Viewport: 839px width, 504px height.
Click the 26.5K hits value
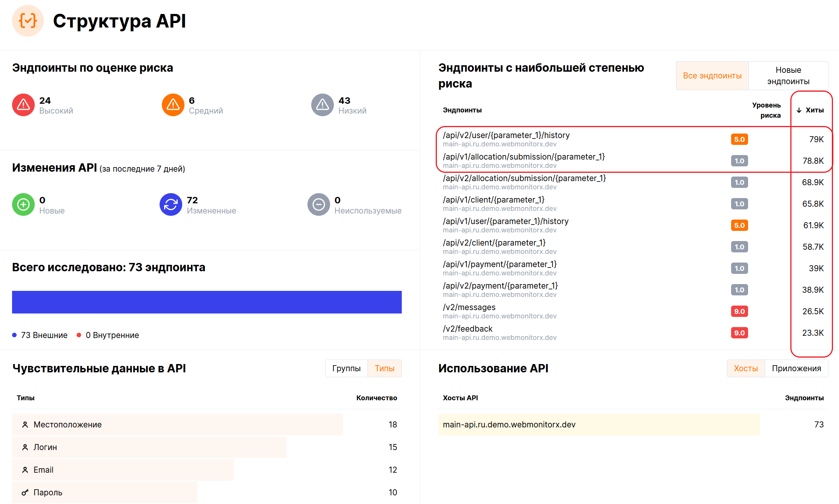(x=813, y=312)
